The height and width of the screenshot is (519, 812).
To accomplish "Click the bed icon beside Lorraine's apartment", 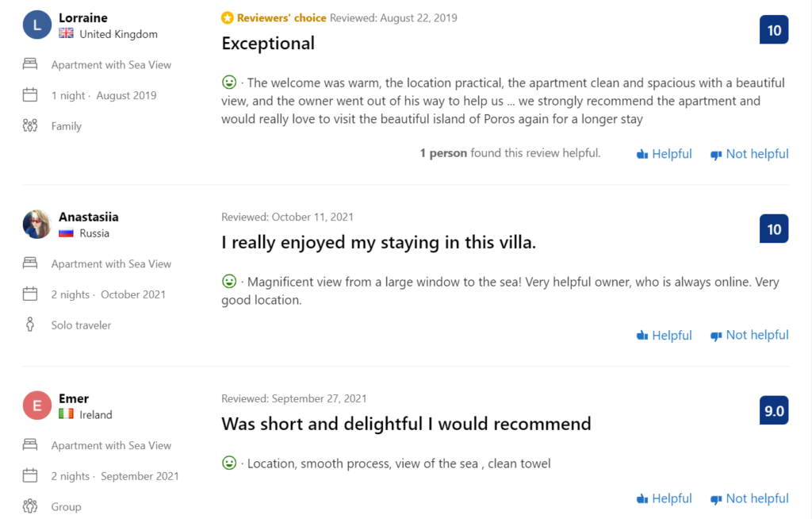I will click(x=30, y=64).
